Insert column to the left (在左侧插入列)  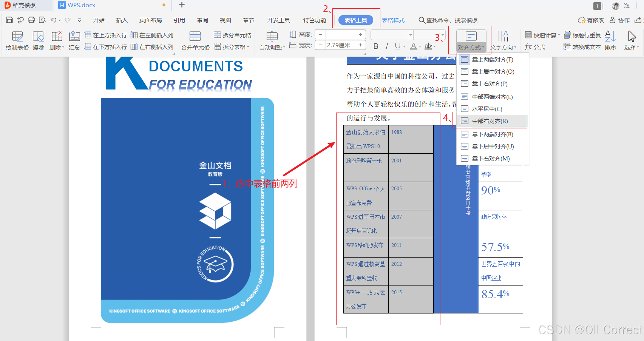pyautogui.click(x=152, y=35)
